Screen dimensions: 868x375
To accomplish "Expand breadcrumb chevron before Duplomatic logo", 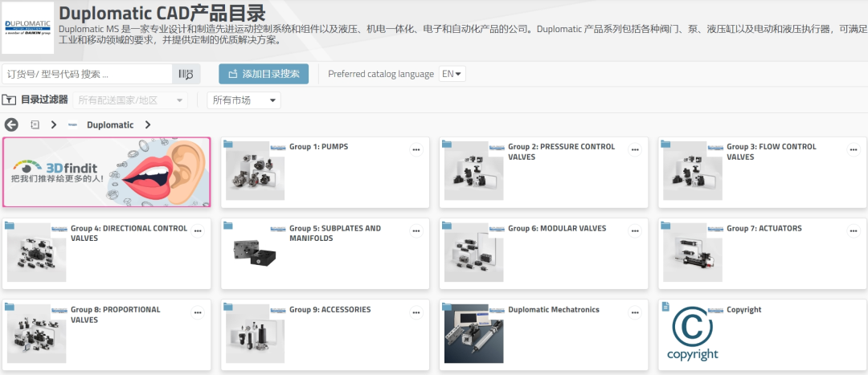I will 54,125.
